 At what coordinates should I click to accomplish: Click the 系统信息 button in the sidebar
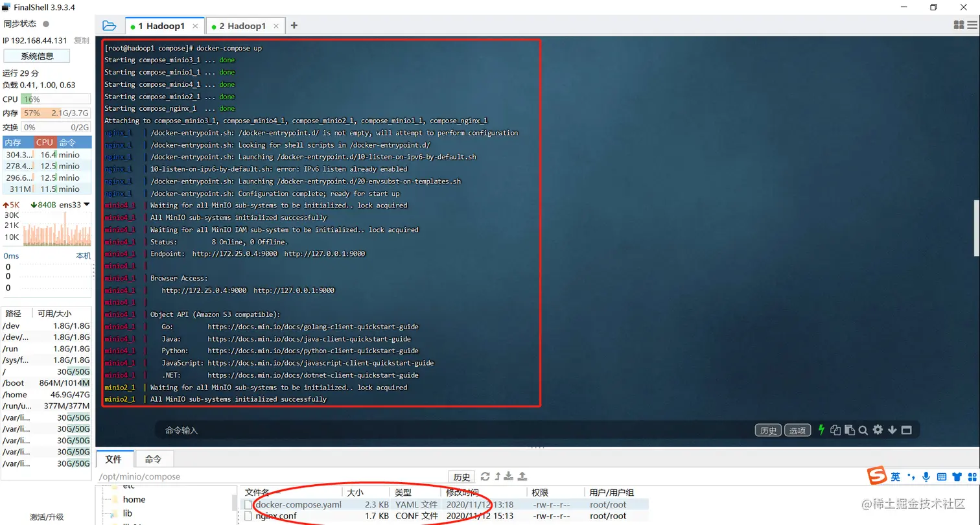click(37, 56)
